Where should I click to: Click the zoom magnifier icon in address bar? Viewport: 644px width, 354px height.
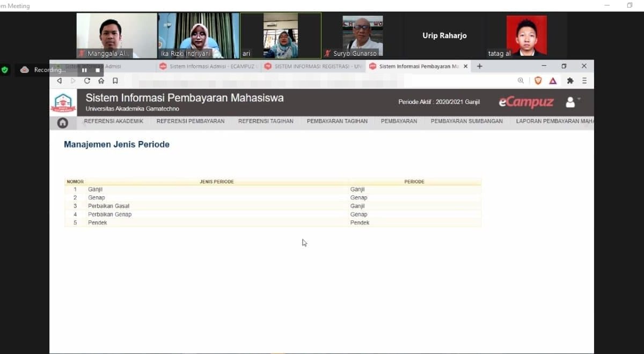pyautogui.click(x=521, y=81)
